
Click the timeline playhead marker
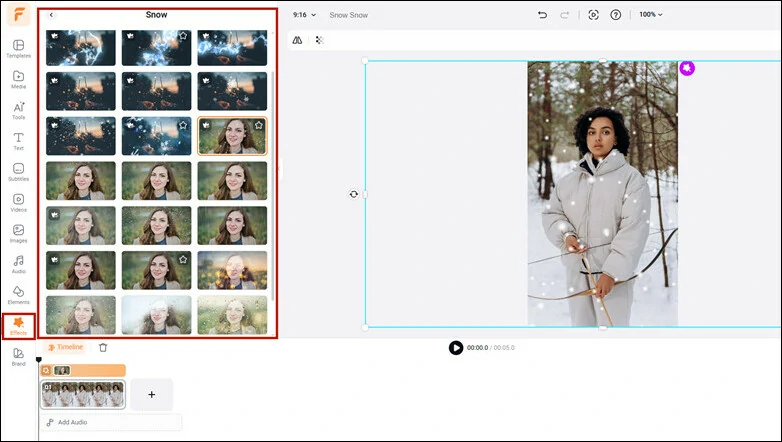pyautogui.click(x=38, y=359)
